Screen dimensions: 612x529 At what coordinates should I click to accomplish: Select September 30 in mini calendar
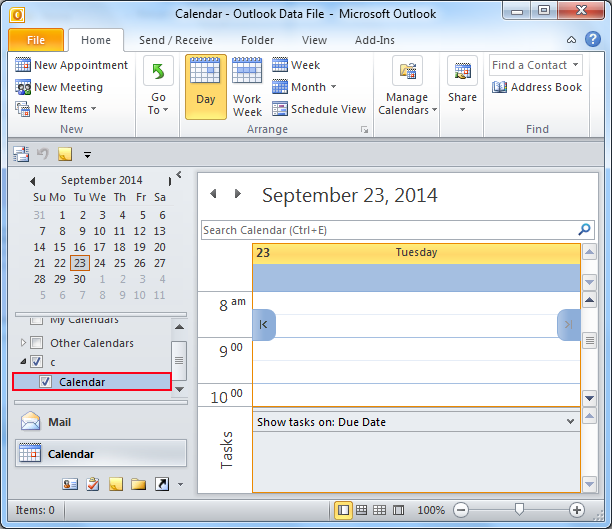pos(80,279)
